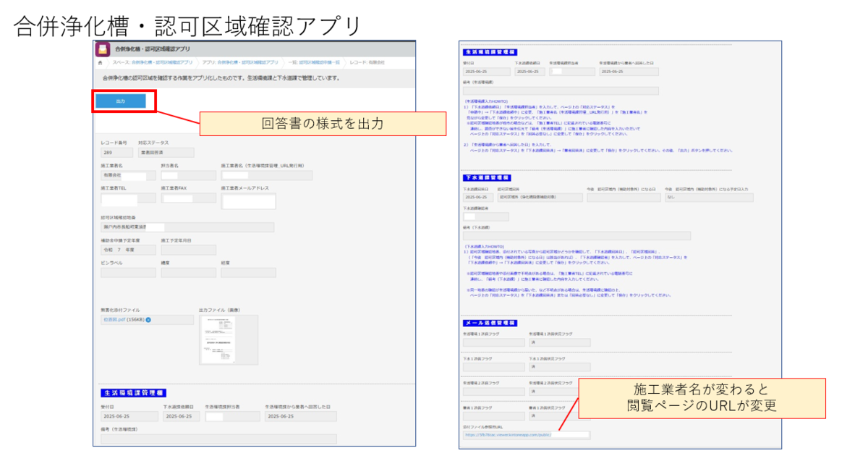
Task: Click 補助金申請予定年度 field 令和 7 年度
Action: (127, 250)
